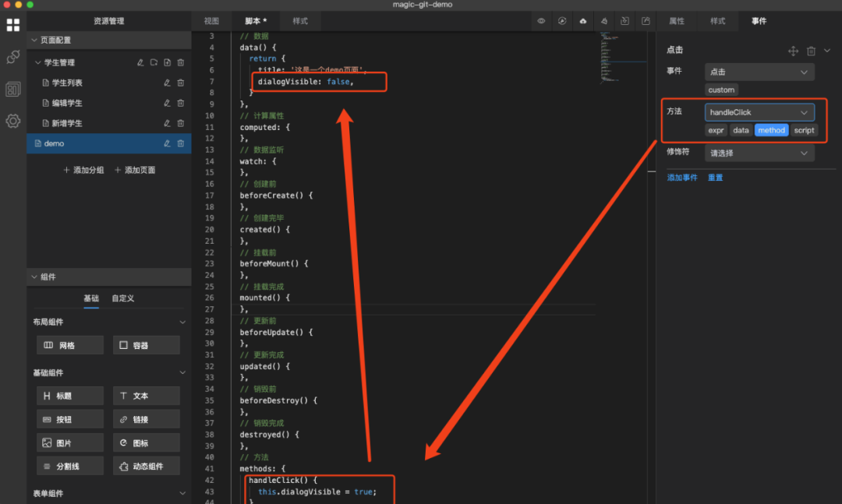Viewport: 842px width, 504px height.
Task: Collapse the 表单组件 category
Action: (x=182, y=493)
